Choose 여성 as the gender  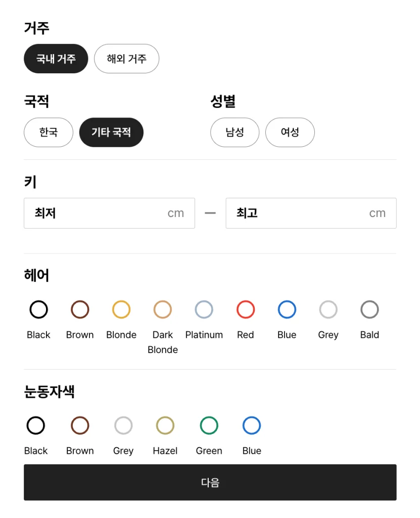(290, 132)
